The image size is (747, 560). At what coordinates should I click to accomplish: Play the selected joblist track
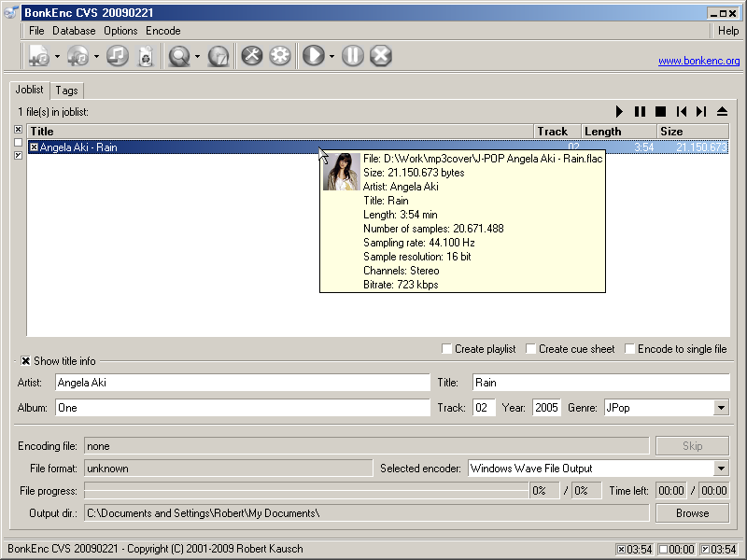[x=619, y=111]
